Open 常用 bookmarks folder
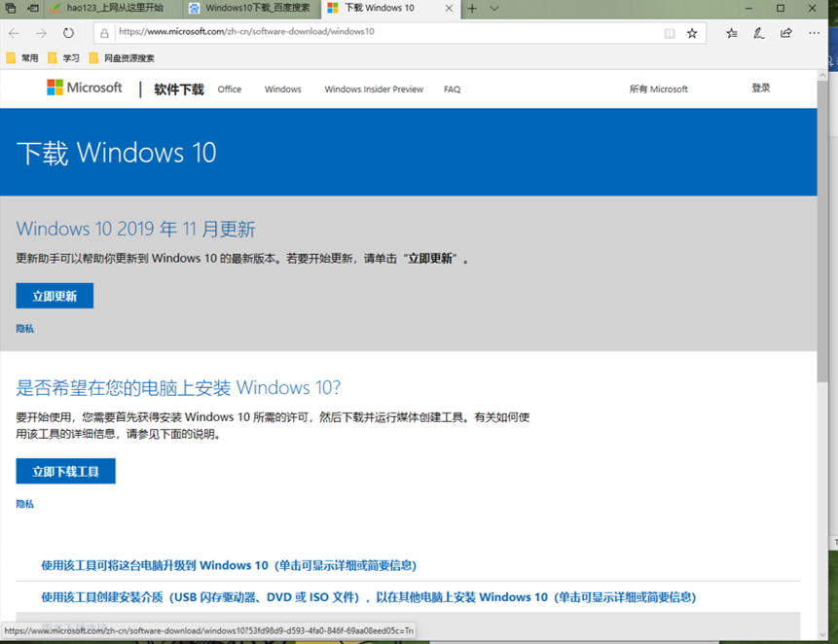 22,57
